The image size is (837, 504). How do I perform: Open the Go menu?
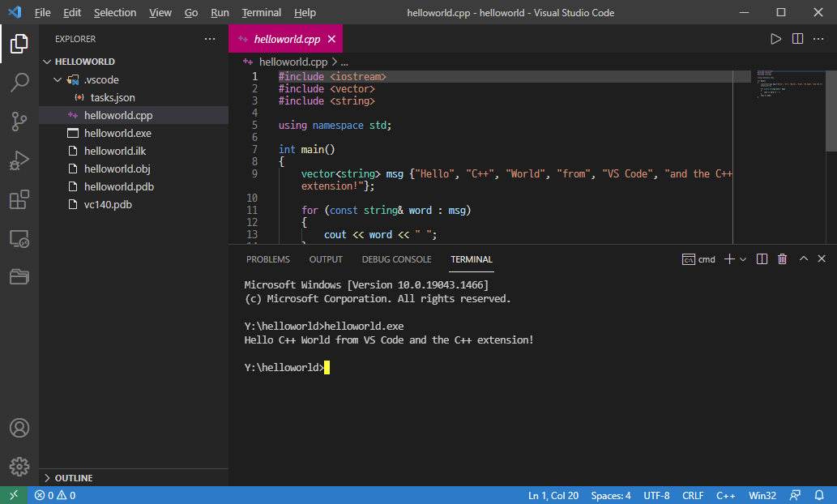click(x=191, y=12)
